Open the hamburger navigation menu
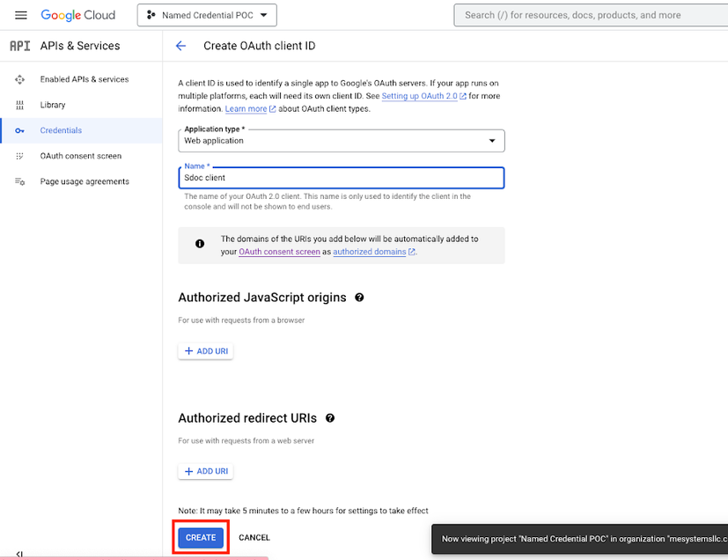 [x=21, y=15]
